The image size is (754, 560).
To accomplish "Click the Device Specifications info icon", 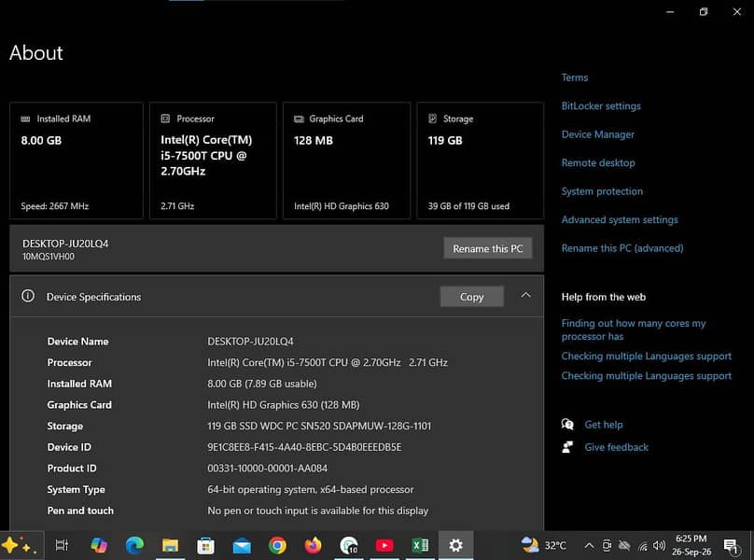I will [28, 296].
